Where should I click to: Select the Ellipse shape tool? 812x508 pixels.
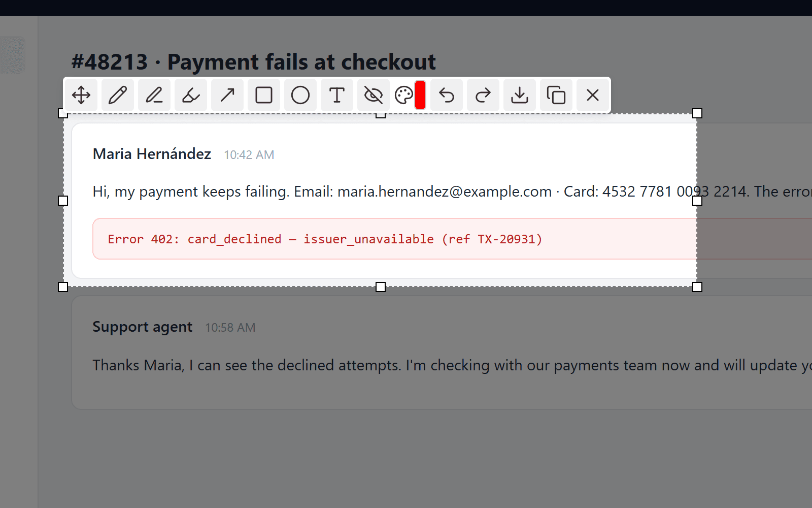tap(300, 95)
